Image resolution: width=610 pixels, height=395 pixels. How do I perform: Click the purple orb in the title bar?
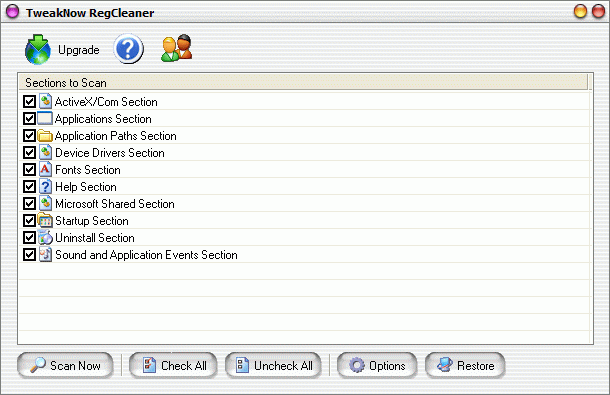pyautogui.click(x=12, y=11)
